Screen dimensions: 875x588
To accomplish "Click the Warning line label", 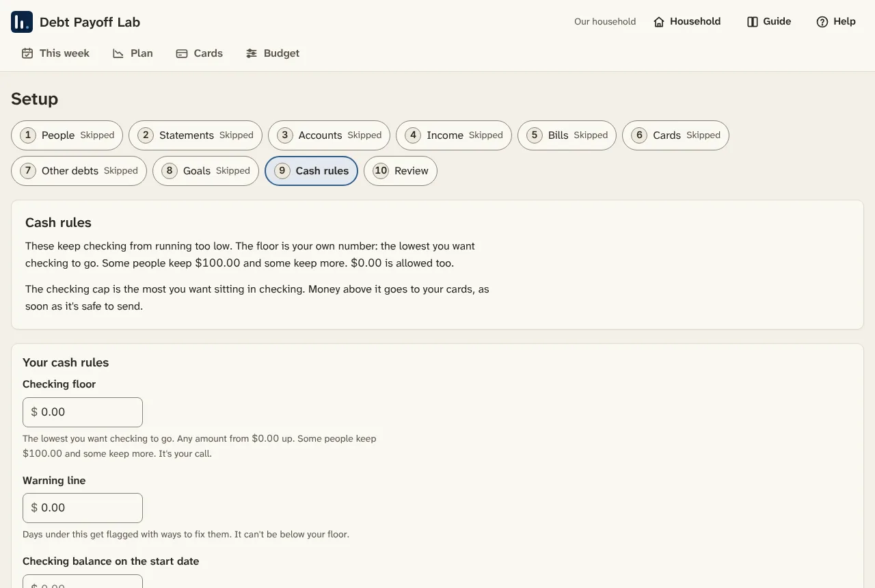I will point(54,481).
